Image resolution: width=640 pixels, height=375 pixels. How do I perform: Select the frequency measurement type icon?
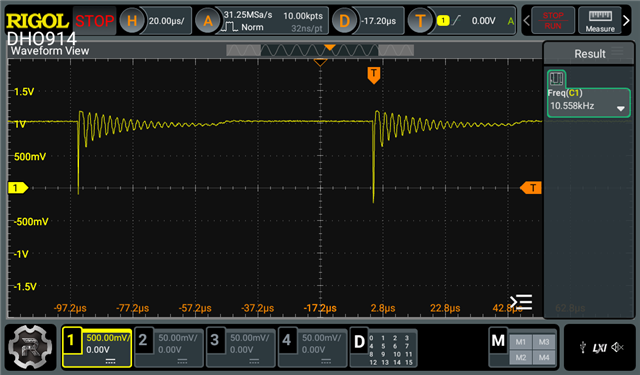coord(556,78)
